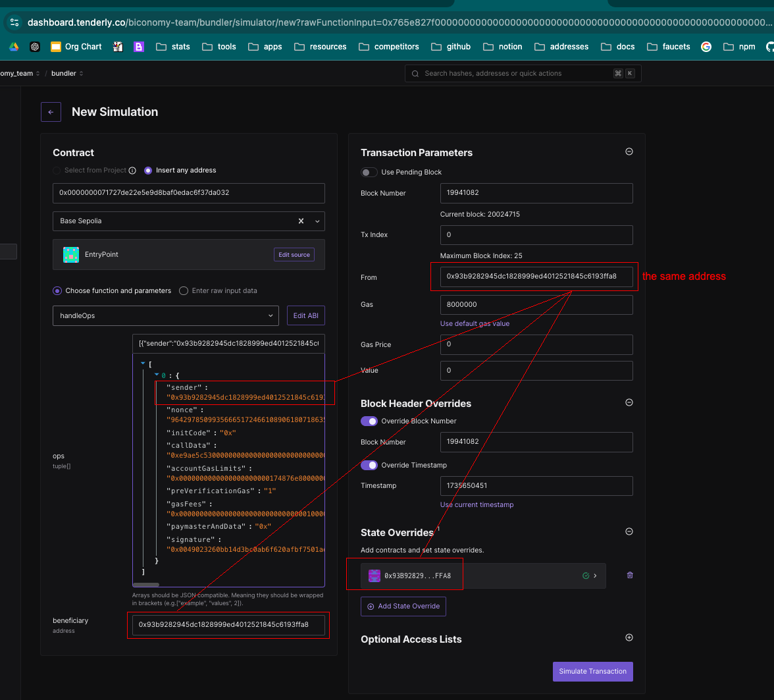Expand the 0x93B92829...FFA8 override entry chevron
The image size is (774, 700).
coord(595,576)
